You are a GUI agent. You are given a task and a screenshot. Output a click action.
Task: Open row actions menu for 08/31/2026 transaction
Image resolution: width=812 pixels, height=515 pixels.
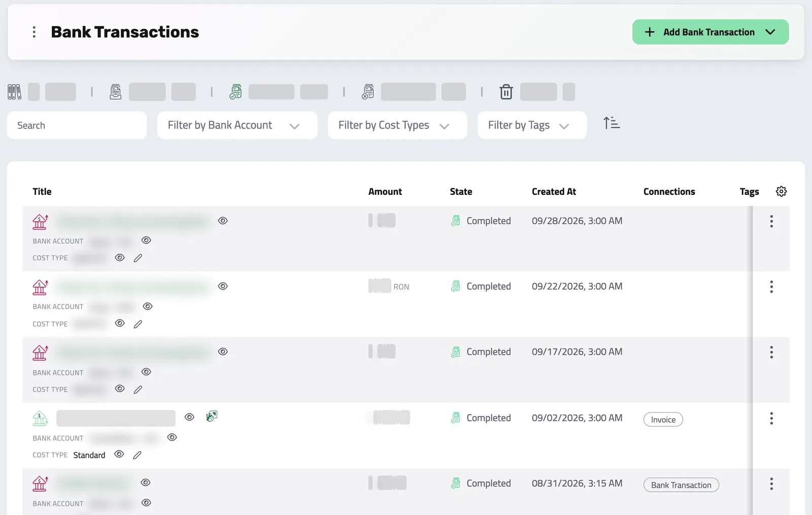(771, 484)
